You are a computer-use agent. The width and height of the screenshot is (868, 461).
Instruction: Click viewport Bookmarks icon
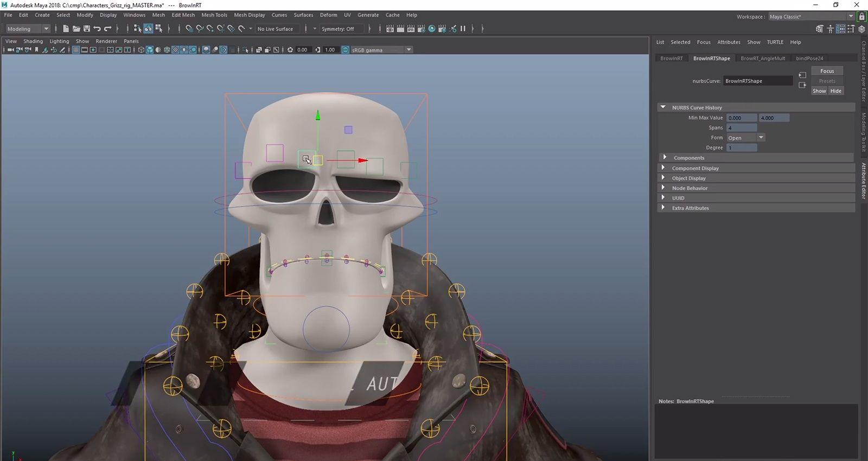pos(36,50)
